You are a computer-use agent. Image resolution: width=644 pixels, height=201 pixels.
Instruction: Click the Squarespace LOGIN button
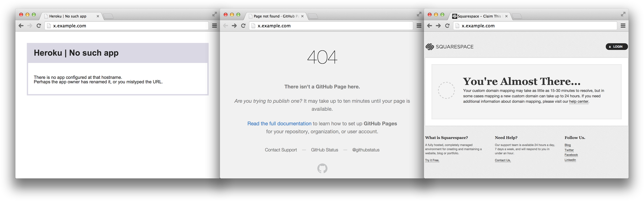pyautogui.click(x=617, y=47)
